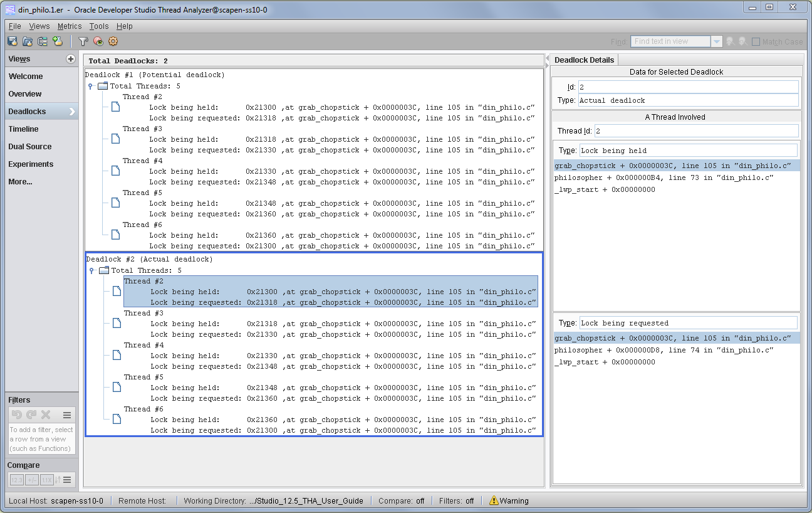Click Thread #2 page icon under Deadlock #1
This screenshot has width=812, height=513.
tap(115, 107)
